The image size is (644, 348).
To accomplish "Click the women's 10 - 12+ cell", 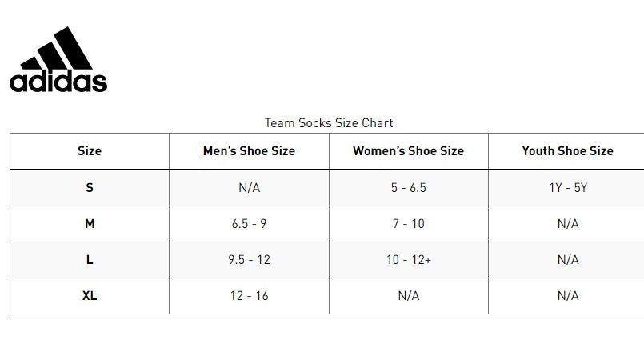I will point(408,260).
